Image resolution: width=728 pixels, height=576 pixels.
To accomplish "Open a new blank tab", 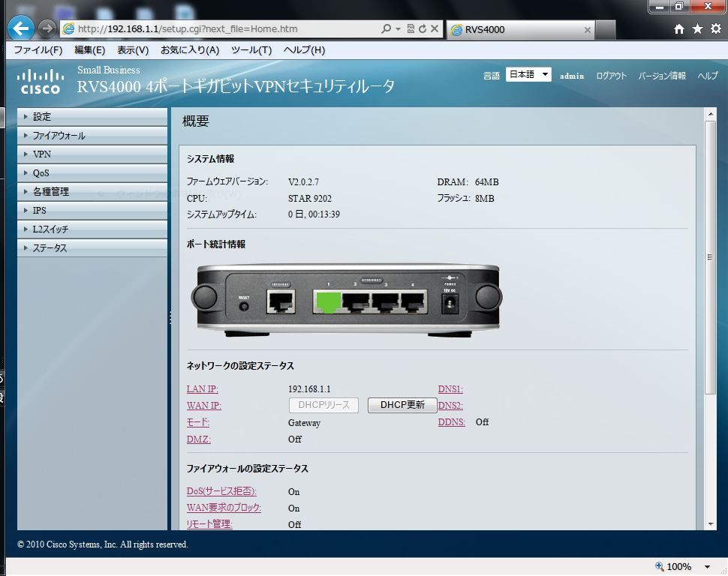I will (606, 30).
